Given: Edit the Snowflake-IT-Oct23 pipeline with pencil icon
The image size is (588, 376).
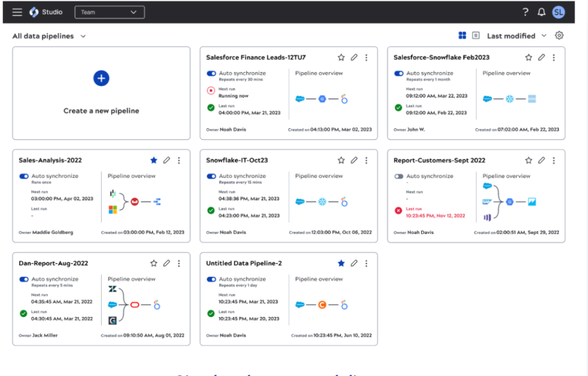Looking at the screenshot, I should tap(354, 161).
